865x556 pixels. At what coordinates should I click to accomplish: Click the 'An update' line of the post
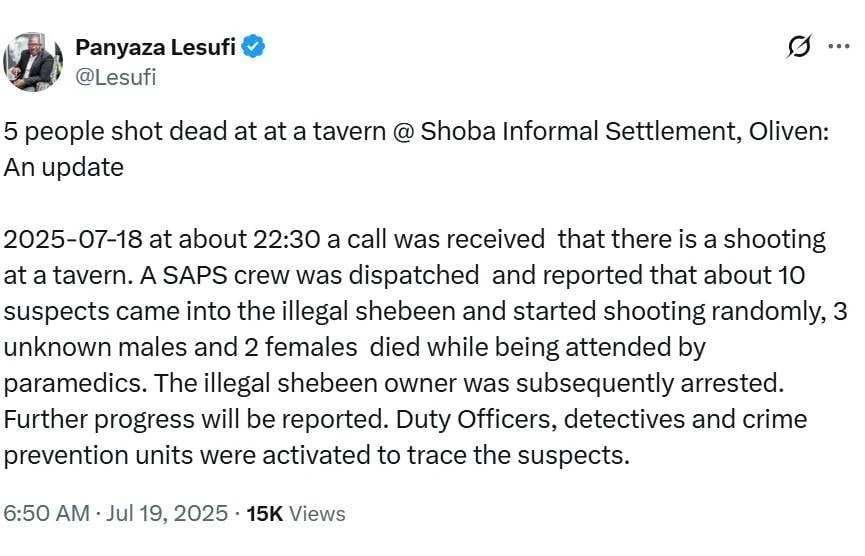point(63,167)
